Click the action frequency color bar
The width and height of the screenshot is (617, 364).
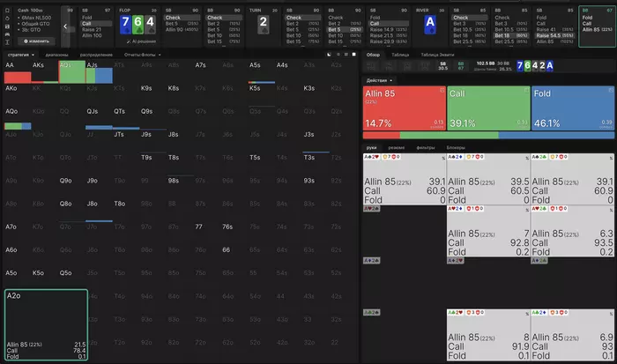point(488,135)
